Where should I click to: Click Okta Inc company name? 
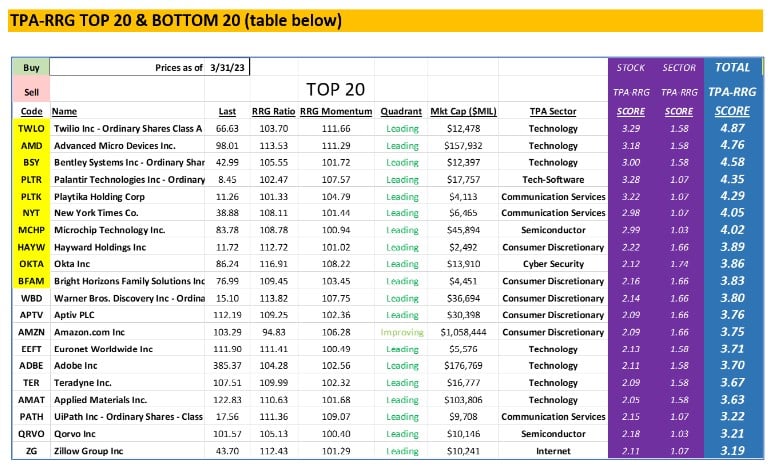72,264
